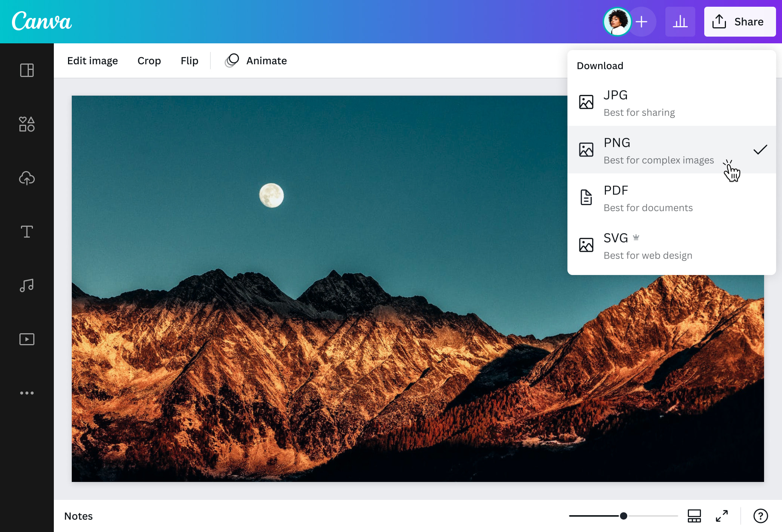Open the Uploads panel via cloud icon
Screen dimensions: 782x532
coord(27,178)
